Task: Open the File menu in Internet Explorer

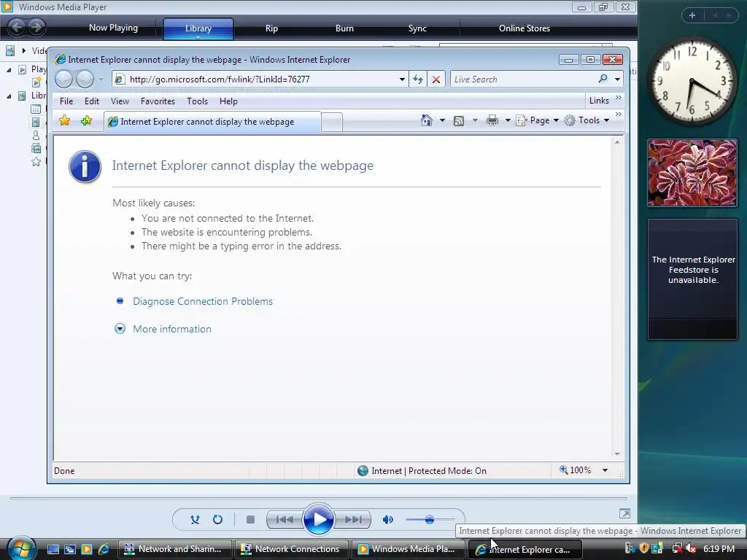Action: point(66,101)
